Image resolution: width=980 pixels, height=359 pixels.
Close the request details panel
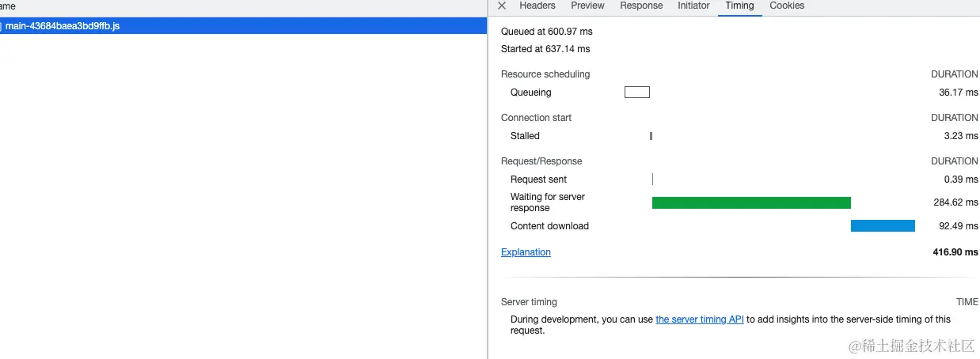pyautogui.click(x=502, y=6)
